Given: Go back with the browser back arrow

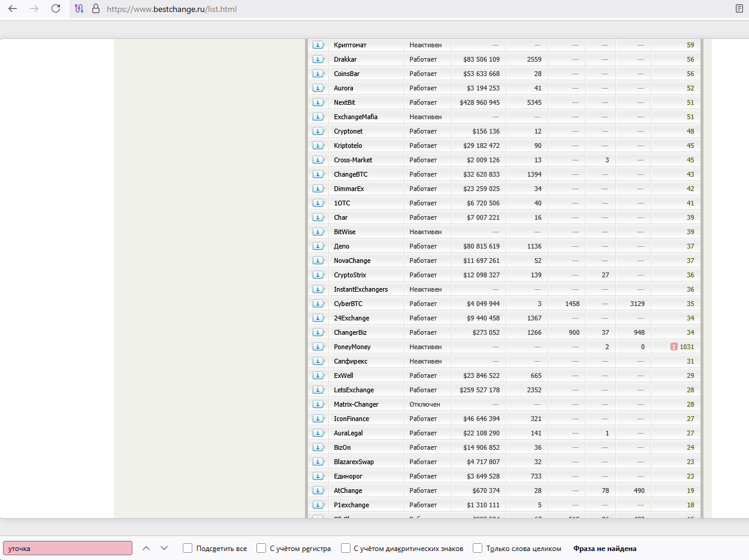Looking at the screenshot, I should point(13,9).
